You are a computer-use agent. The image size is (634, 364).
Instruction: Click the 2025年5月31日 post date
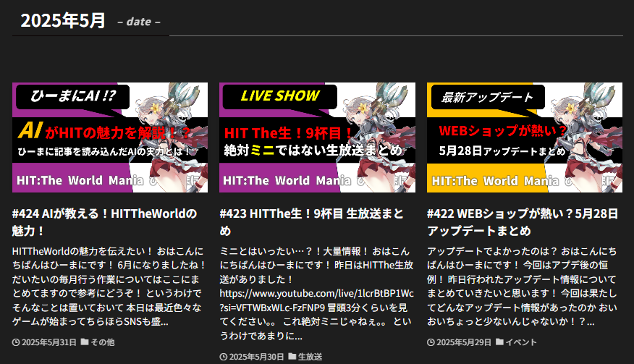(48, 342)
